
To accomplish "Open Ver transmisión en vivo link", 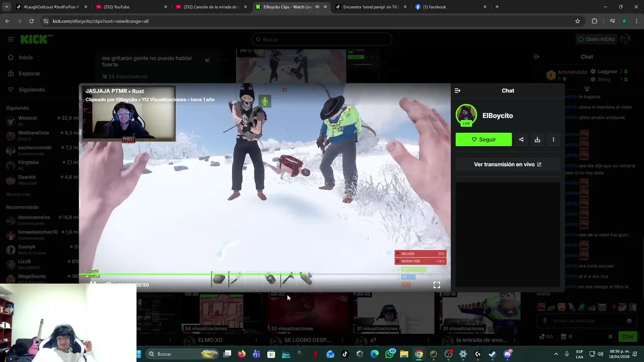I will (x=508, y=164).
